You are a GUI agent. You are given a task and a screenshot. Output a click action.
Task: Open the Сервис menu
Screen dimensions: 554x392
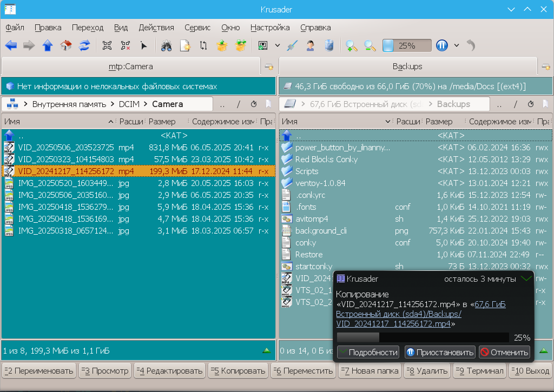pos(197,28)
